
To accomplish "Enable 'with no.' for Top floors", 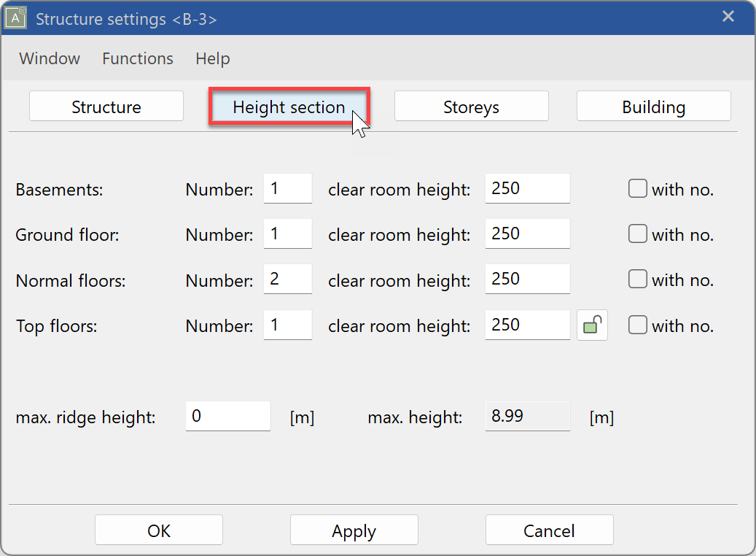I will coord(637,325).
